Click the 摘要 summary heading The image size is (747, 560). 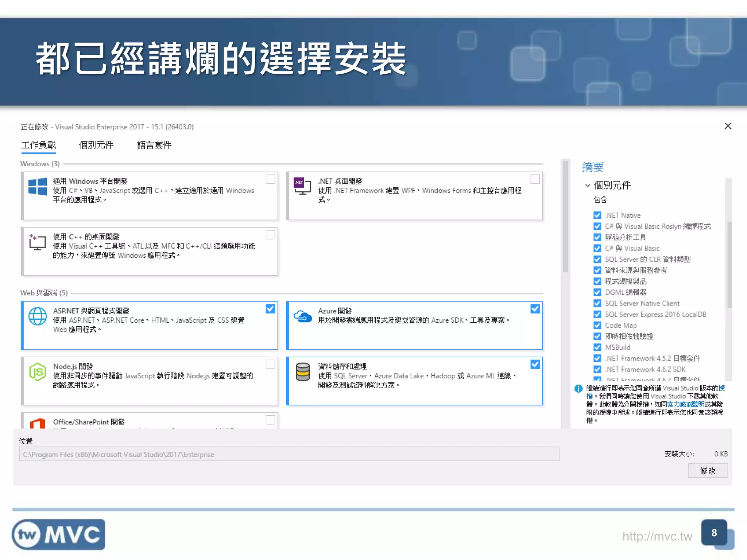593,167
